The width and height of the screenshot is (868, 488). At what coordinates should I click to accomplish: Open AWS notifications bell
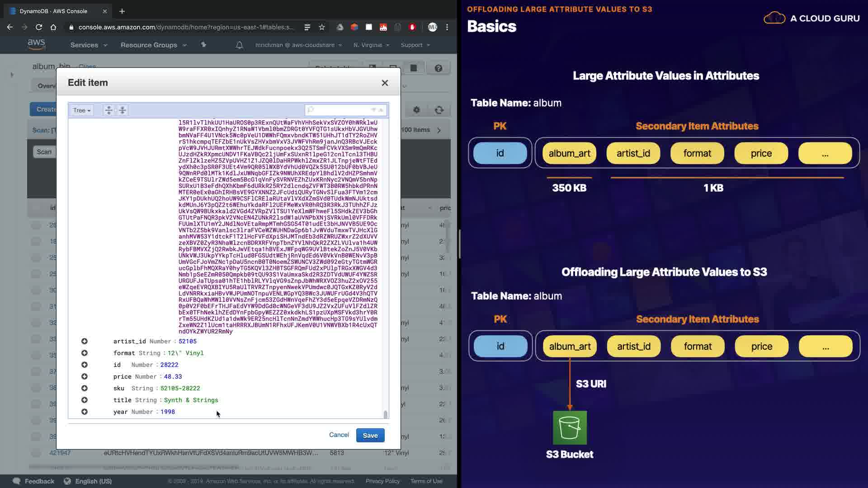tap(240, 45)
